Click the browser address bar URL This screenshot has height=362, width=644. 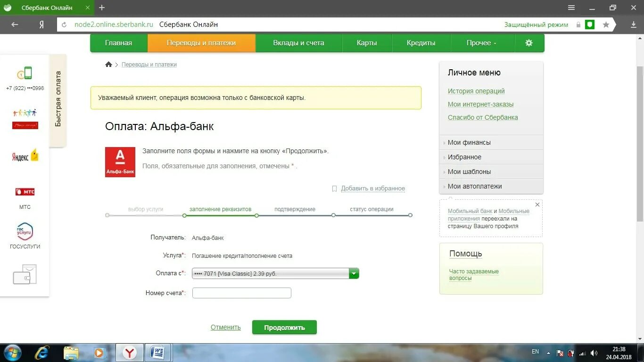pyautogui.click(x=114, y=25)
